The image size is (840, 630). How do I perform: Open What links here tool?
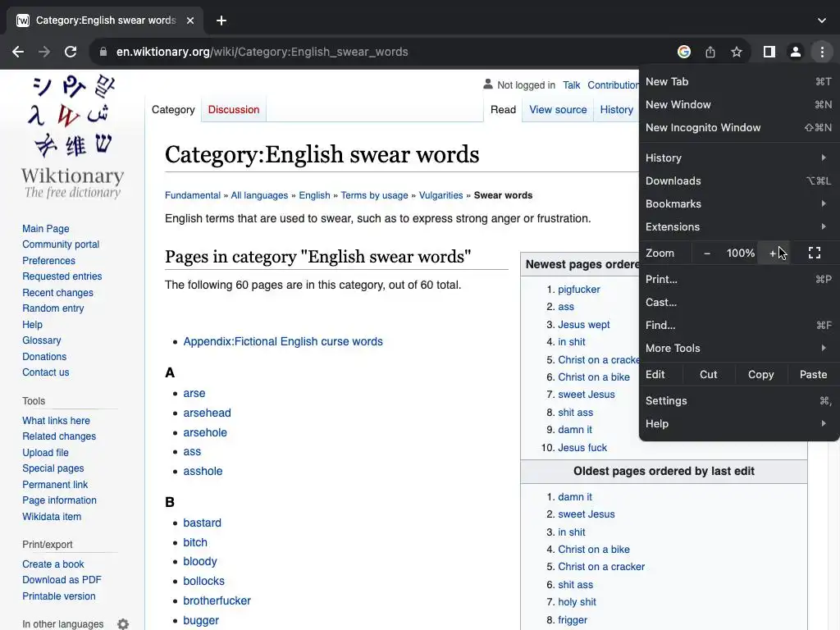pos(57,421)
